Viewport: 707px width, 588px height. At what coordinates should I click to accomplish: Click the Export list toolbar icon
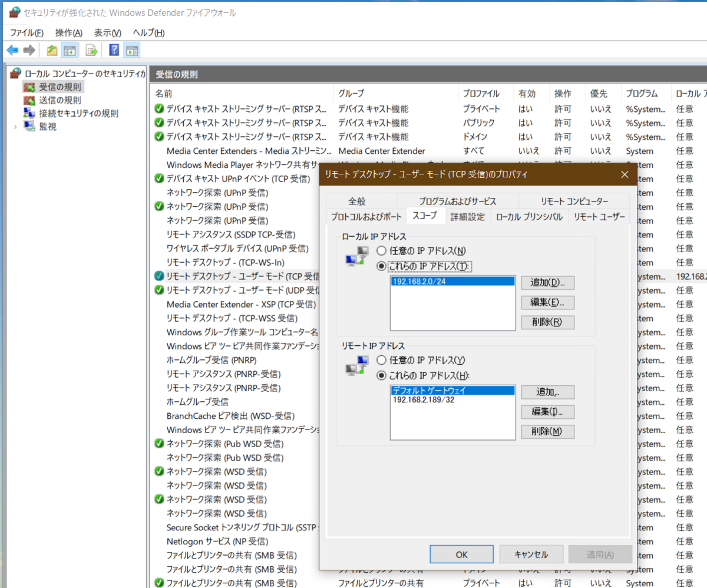(x=91, y=51)
